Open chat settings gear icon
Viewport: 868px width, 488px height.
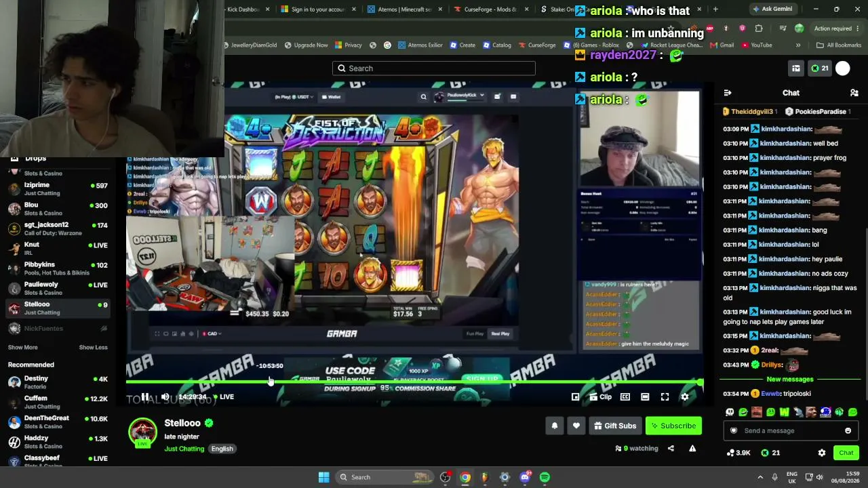coord(822,453)
